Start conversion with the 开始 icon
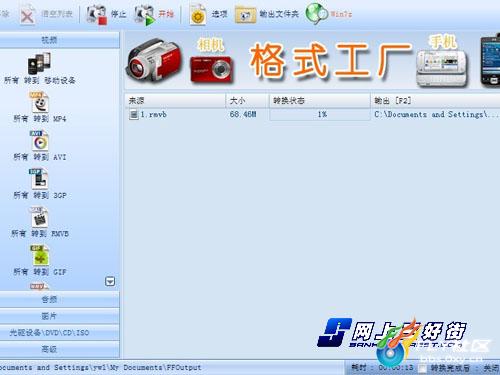500x375 pixels. [x=144, y=15]
